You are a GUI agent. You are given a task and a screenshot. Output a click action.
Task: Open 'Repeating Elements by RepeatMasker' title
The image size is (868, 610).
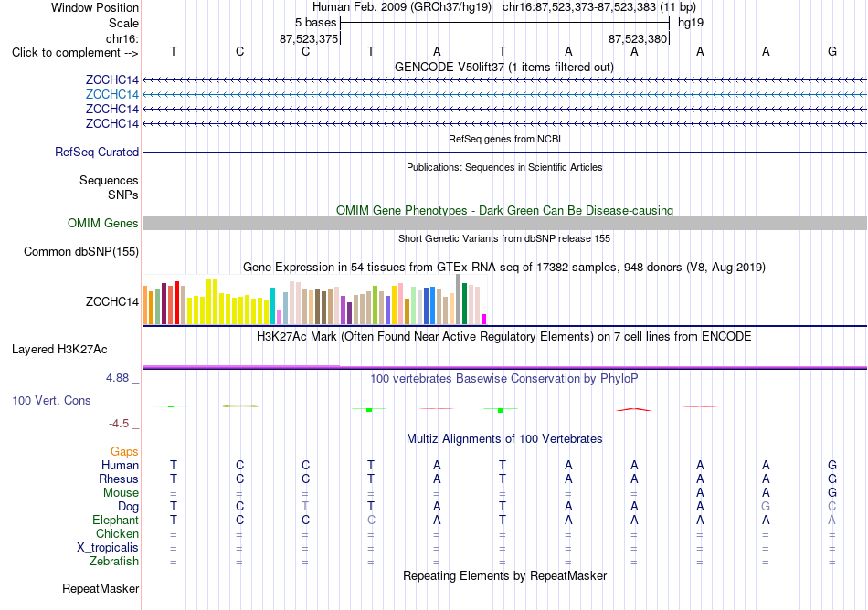coord(504,575)
